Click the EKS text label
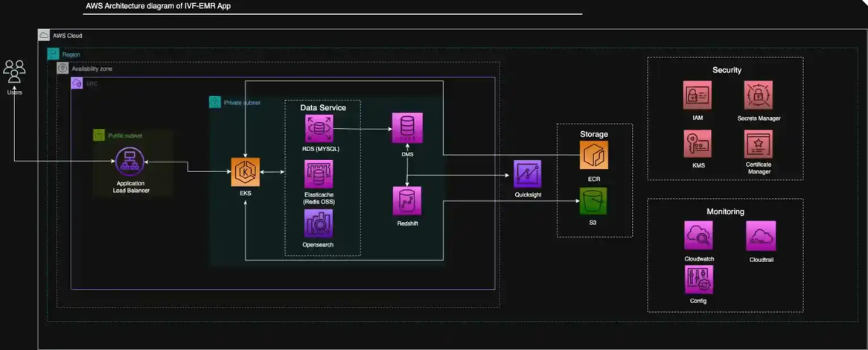The height and width of the screenshot is (350, 868). tap(245, 194)
